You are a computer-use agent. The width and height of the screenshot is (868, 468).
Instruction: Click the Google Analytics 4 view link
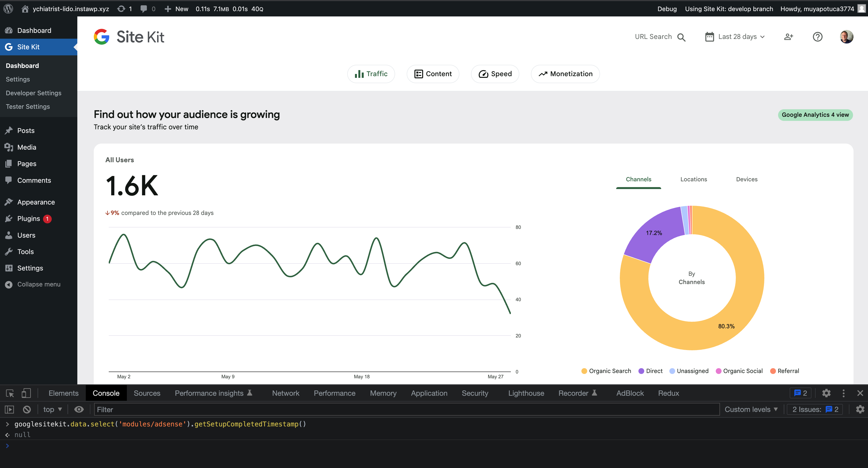tap(815, 115)
